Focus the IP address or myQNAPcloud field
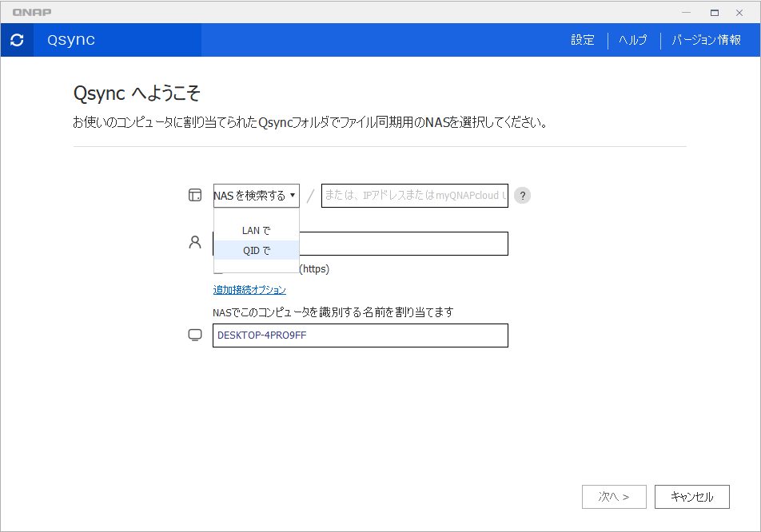 [x=414, y=196]
